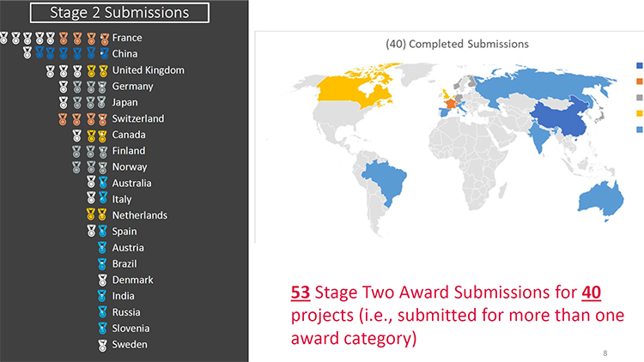Viewport: 644px width, 362px height.
Task: Click the blue medal icon beside India
Action: tap(102, 296)
